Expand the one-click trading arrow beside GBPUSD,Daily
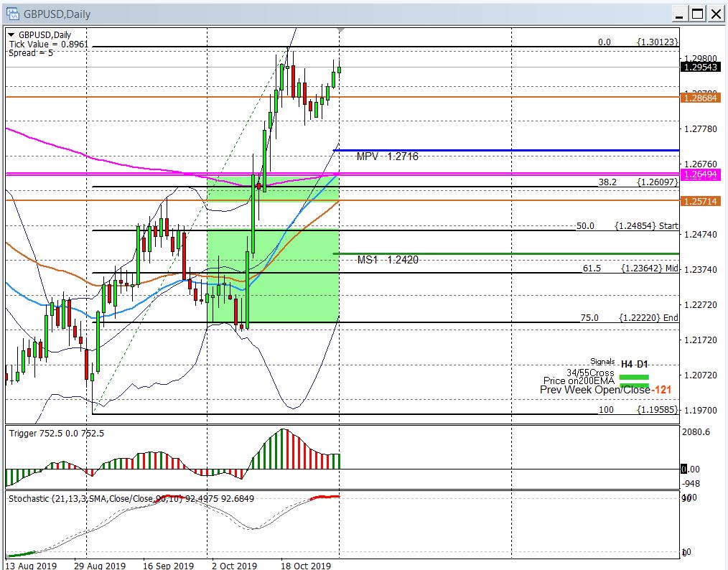 click(x=11, y=34)
